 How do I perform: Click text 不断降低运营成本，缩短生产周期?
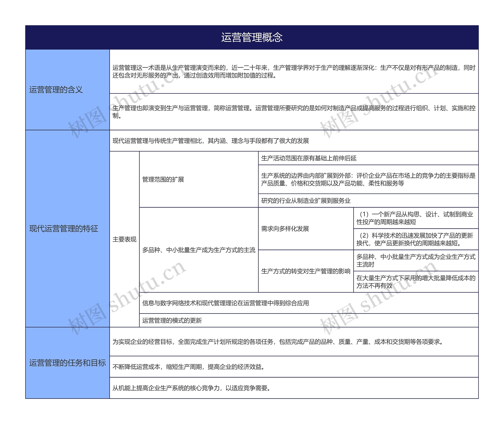[x=189, y=367]
